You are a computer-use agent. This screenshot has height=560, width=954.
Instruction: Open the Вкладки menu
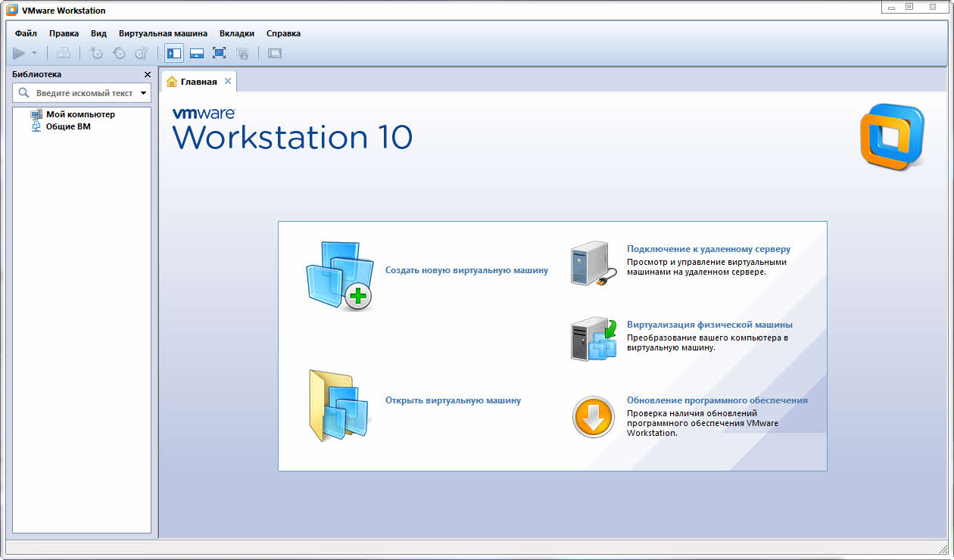[237, 33]
